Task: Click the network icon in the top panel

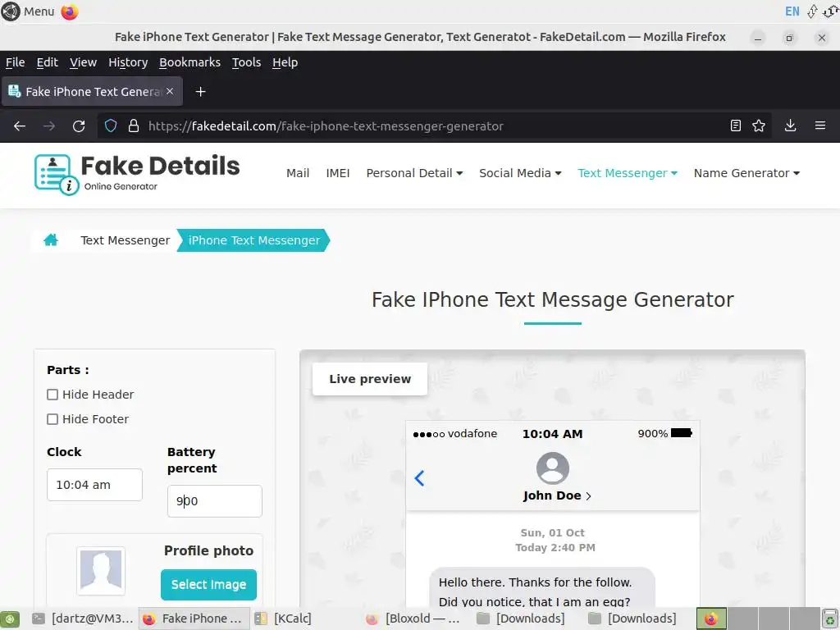Action: (x=812, y=11)
